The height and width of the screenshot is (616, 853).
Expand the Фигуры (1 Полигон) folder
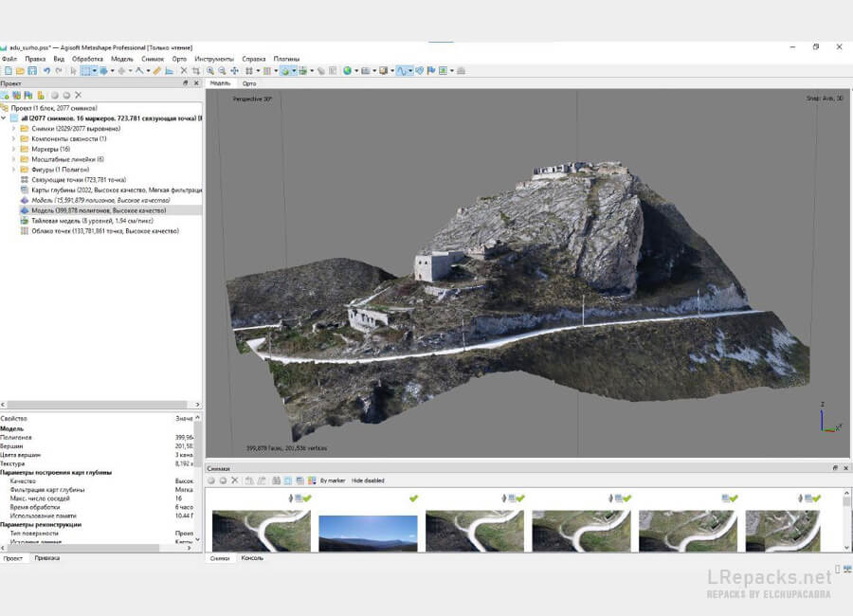13,170
